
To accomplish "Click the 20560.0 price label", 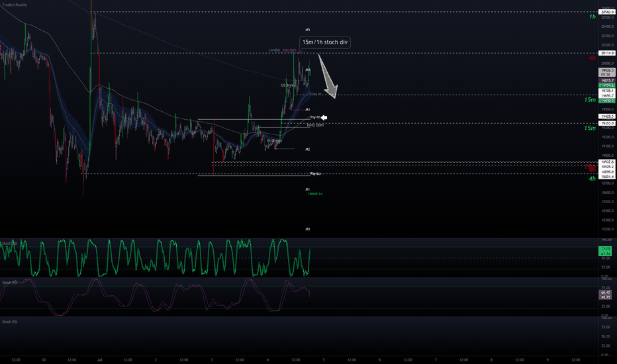I will coord(607,12).
